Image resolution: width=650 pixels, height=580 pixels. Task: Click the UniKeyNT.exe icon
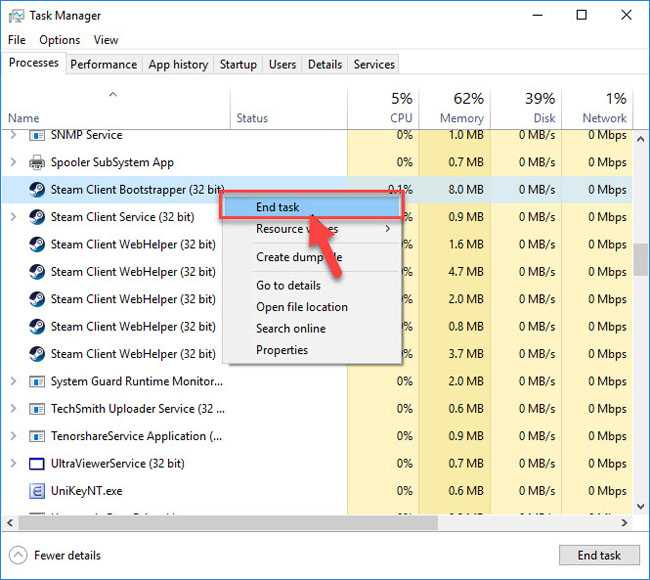(37, 490)
